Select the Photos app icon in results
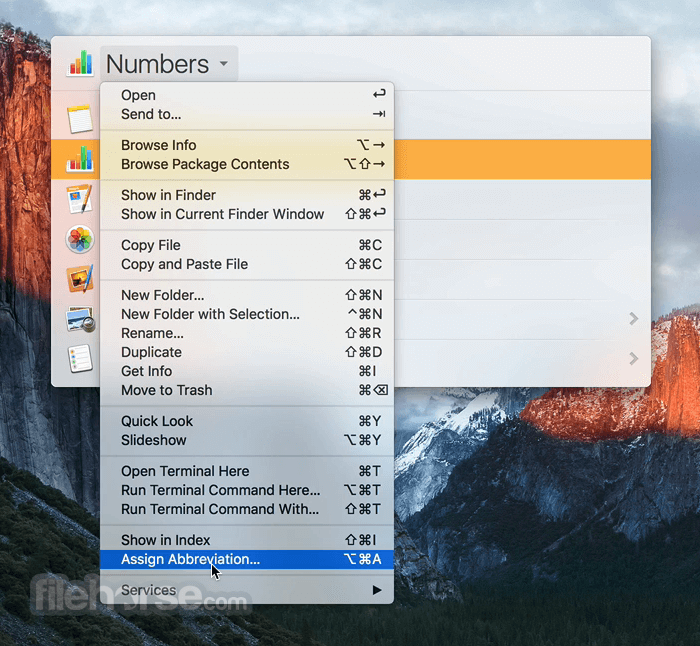 click(x=80, y=239)
